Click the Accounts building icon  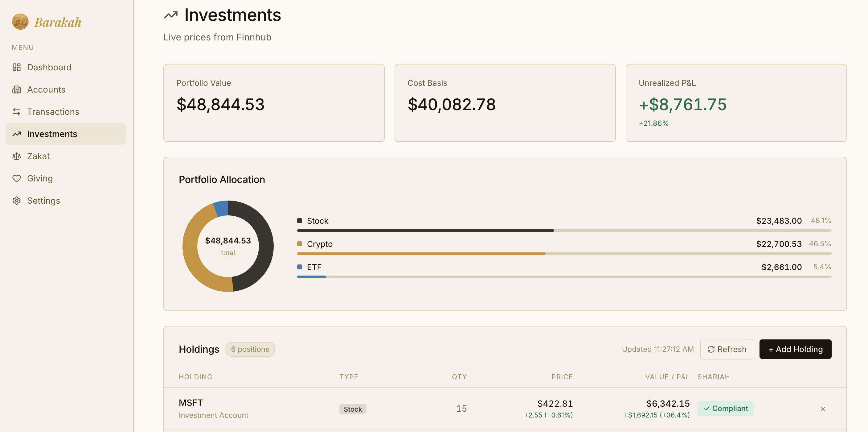(x=17, y=89)
